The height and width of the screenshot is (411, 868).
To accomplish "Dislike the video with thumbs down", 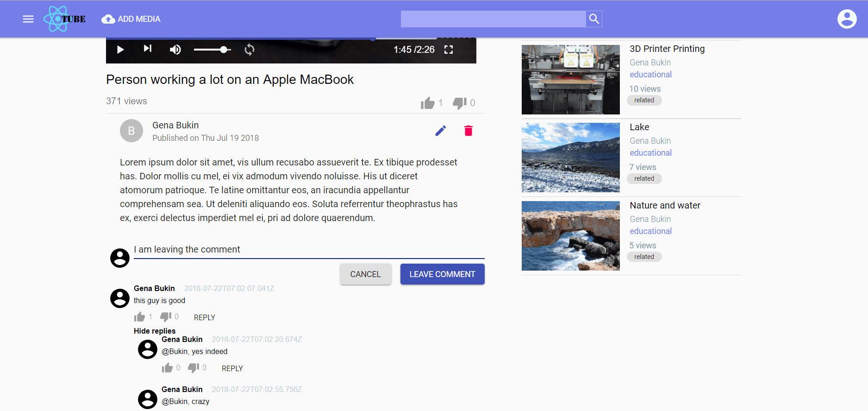I will pos(460,103).
